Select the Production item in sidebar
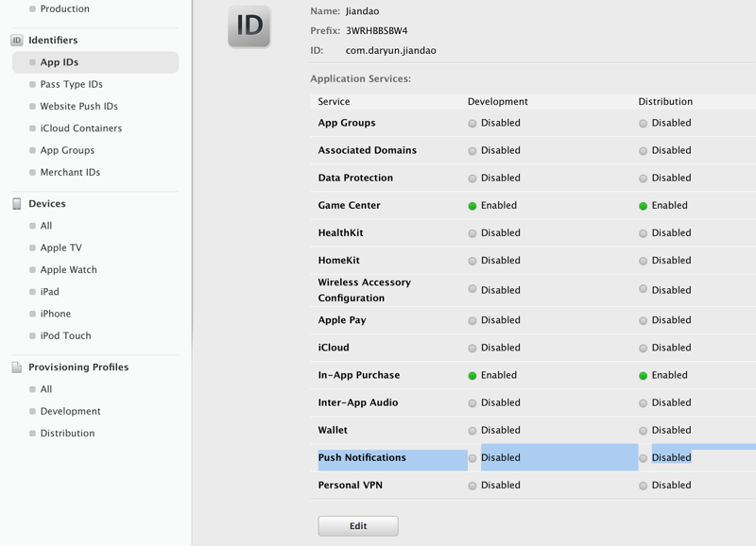The image size is (756, 546). click(x=64, y=9)
